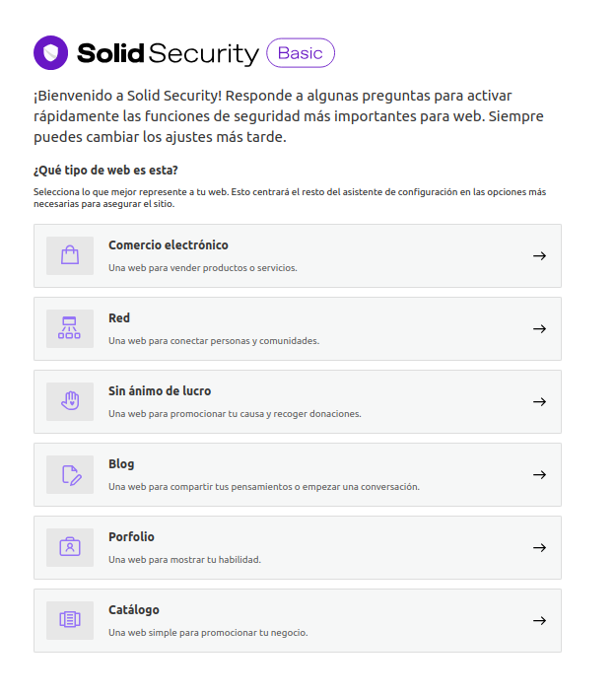Click the Basic plan badge
616x696 pixels.
tap(301, 53)
